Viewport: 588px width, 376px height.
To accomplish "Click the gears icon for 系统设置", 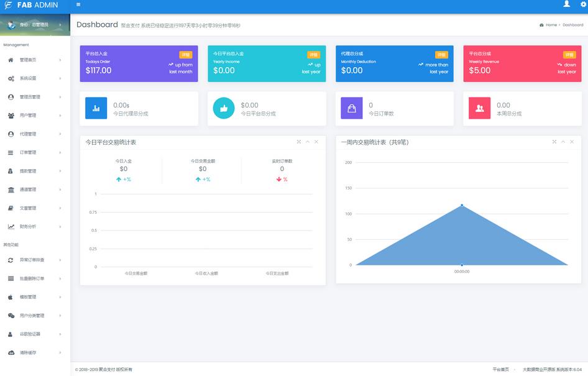I will coord(11,78).
